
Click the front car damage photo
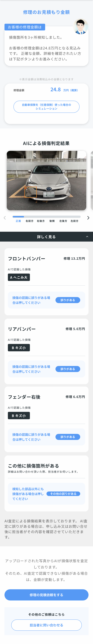pos(46,180)
